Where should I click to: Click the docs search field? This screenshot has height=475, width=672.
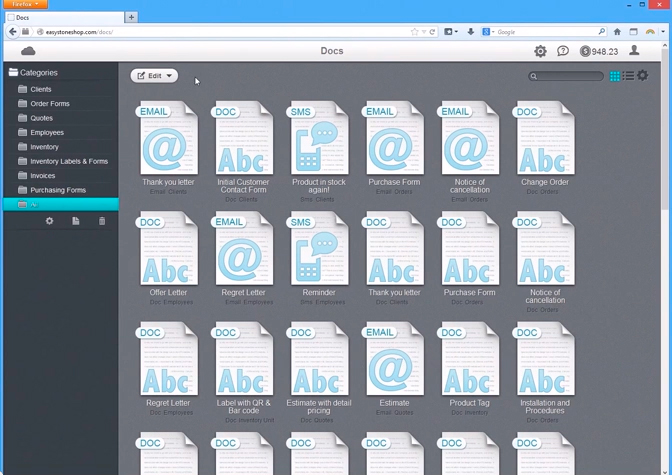click(x=570, y=76)
